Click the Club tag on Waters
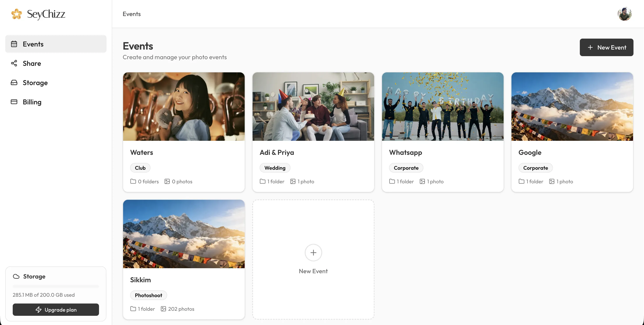 [x=140, y=168]
